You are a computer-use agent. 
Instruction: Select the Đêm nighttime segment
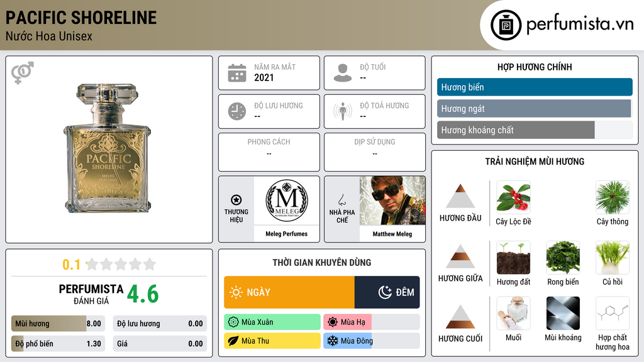click(x=387, y=292)
